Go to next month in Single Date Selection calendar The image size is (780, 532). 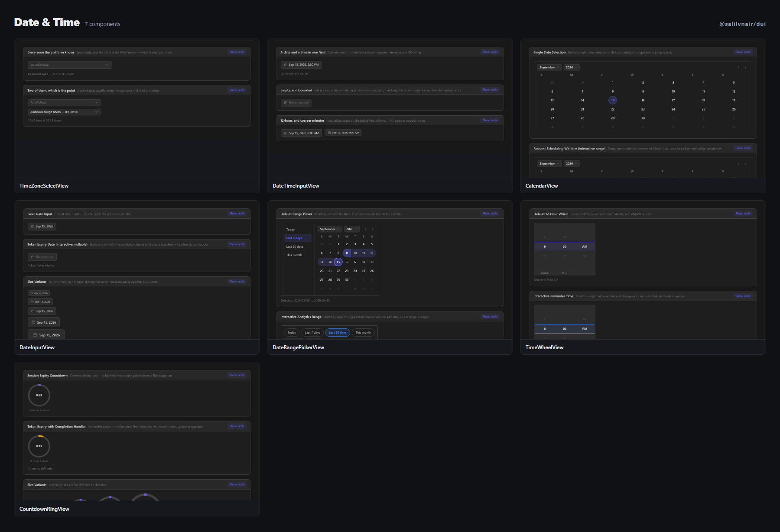[745, 68]
